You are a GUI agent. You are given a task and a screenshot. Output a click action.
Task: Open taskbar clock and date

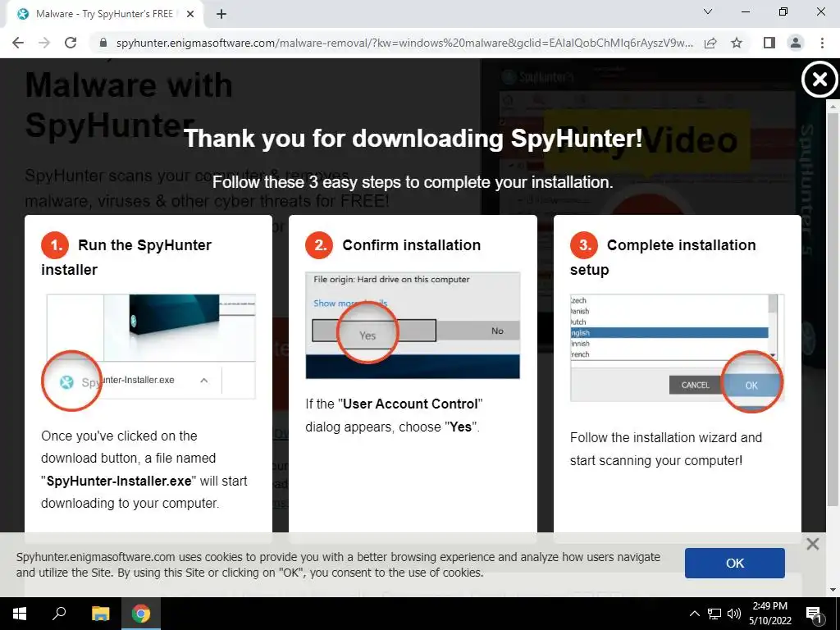click(769, 614)
